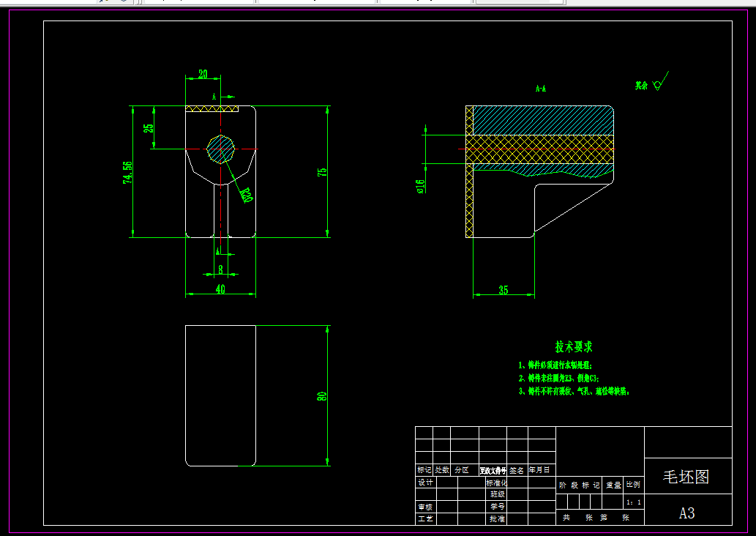Pick the slot width dimension 8
The image size is (756, 536).
220,269
